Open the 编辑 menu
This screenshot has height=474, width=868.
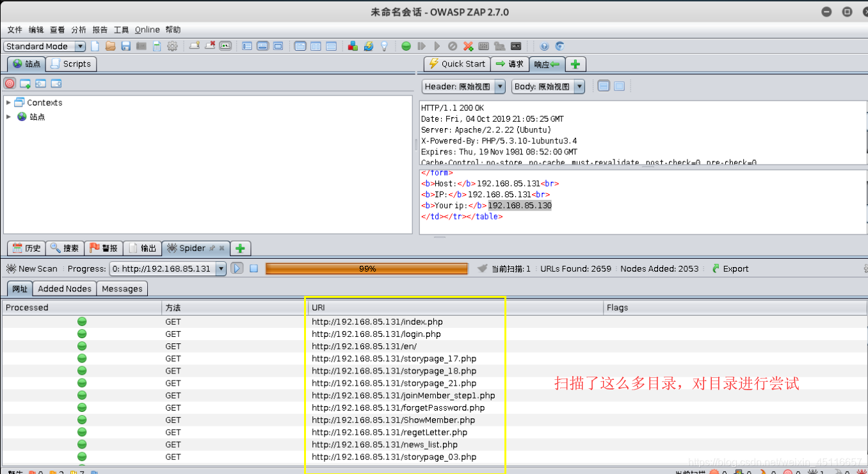click(x=36, y=29)
